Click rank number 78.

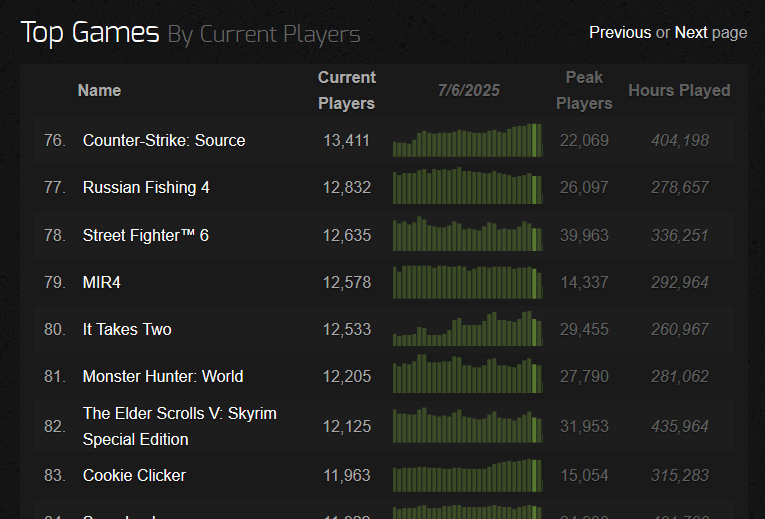pyautogui.click(x=55, y=235)
